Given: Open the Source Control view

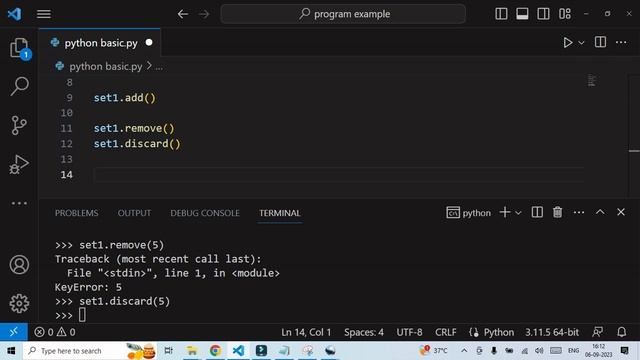Looking at the screenshot, I should (x=19, y=125).
